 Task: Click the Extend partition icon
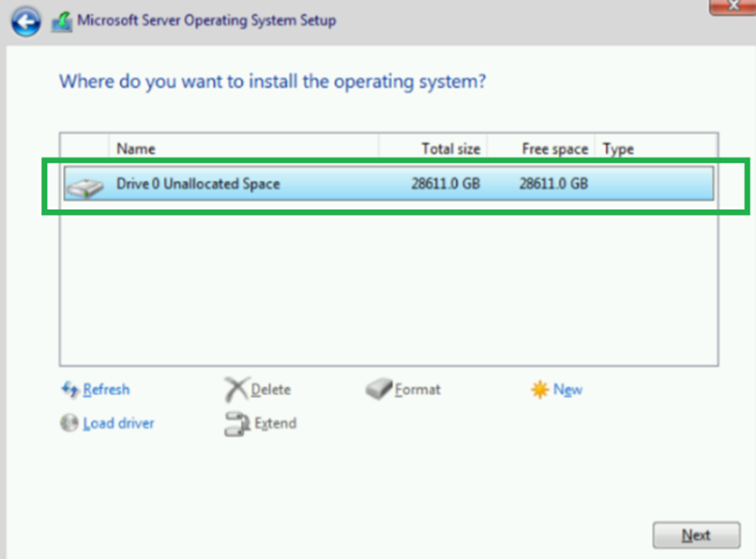click(x=236, y=424)
